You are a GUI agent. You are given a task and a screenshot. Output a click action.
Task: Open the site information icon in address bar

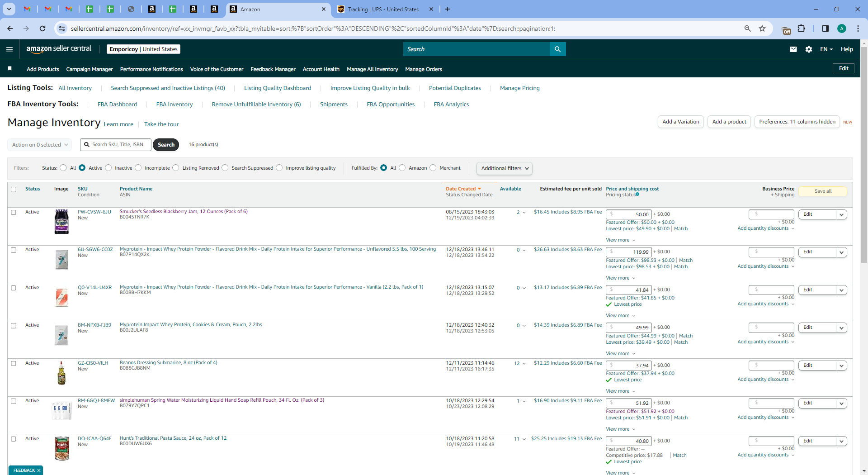point(62,28)
